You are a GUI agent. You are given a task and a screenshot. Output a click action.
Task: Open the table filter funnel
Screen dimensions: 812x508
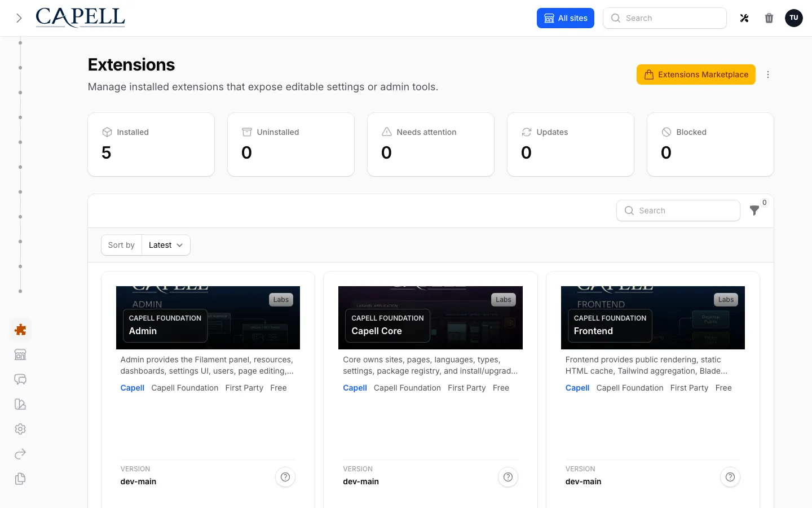[754, 211]
